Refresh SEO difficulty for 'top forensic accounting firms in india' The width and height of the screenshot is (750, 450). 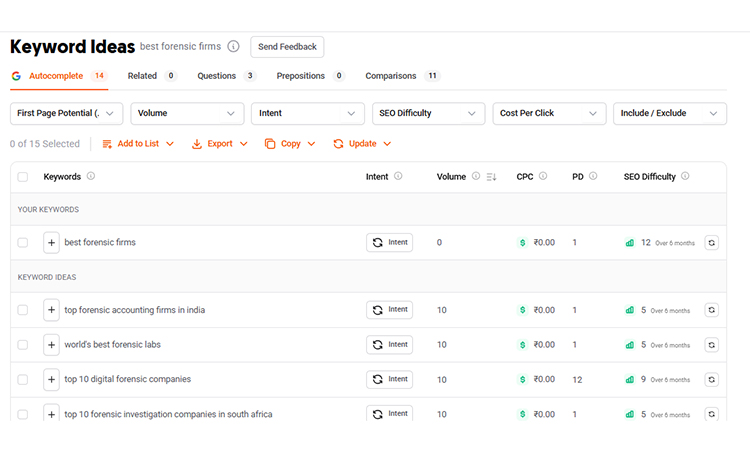pos(712,310)
